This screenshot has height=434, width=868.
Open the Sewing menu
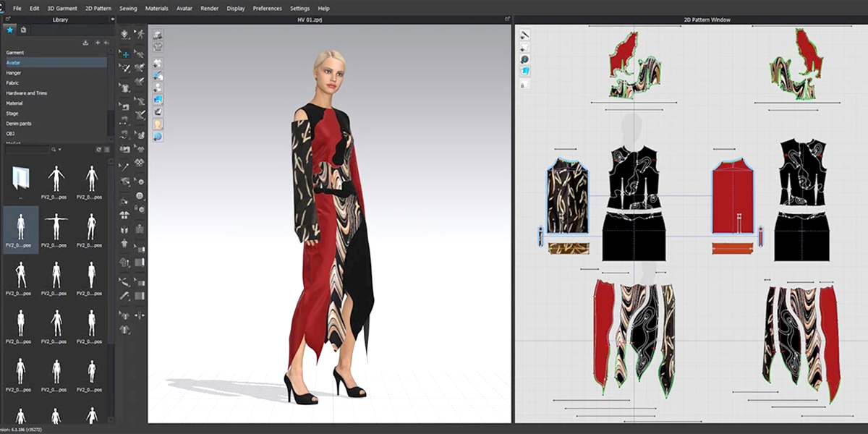tap(128, 8)
